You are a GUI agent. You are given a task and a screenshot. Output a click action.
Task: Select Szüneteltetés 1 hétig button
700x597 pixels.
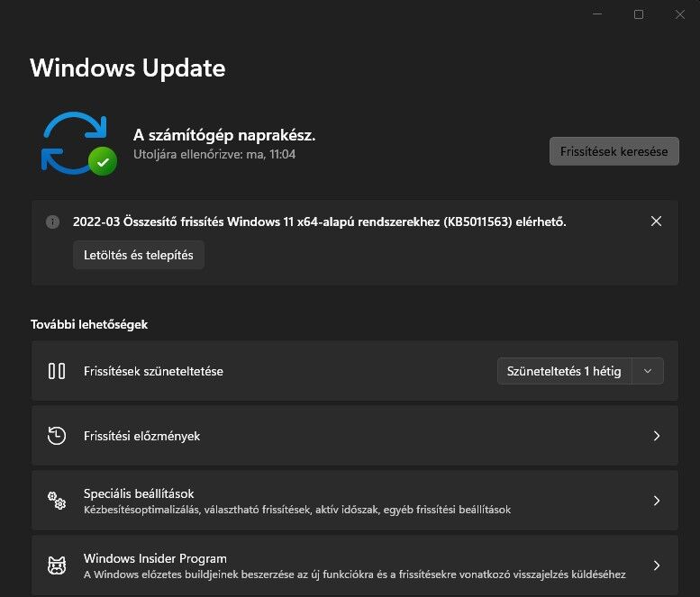(564, 371)
